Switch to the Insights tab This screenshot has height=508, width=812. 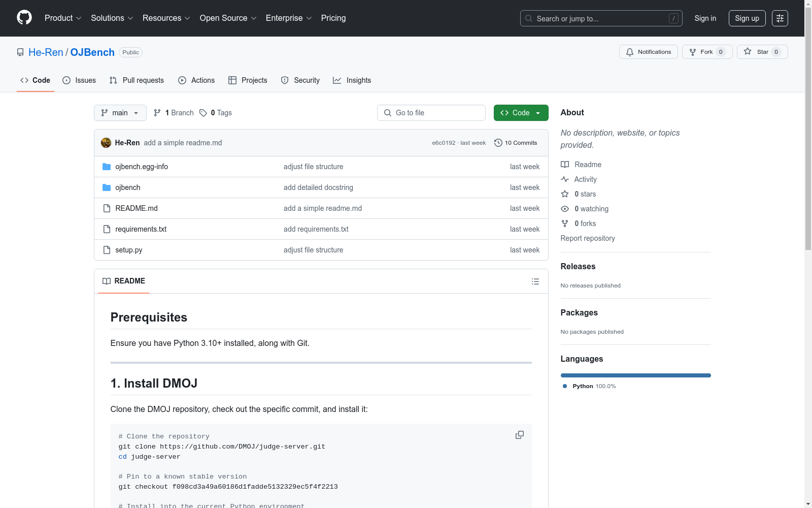tap(352, 80)
